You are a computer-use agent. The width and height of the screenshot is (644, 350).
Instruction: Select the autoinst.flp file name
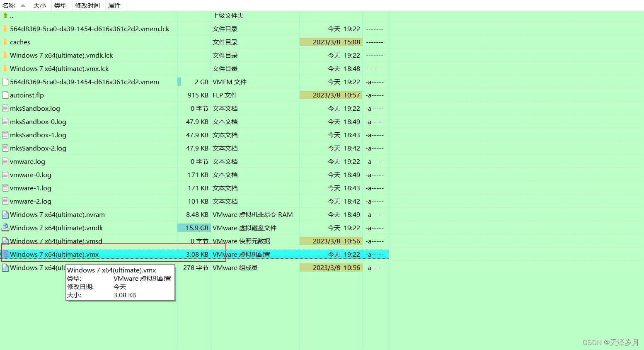point(27,95)
